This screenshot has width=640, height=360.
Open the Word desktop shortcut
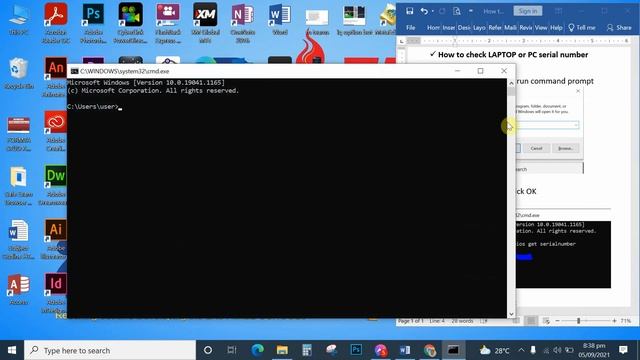pos(280,20)
